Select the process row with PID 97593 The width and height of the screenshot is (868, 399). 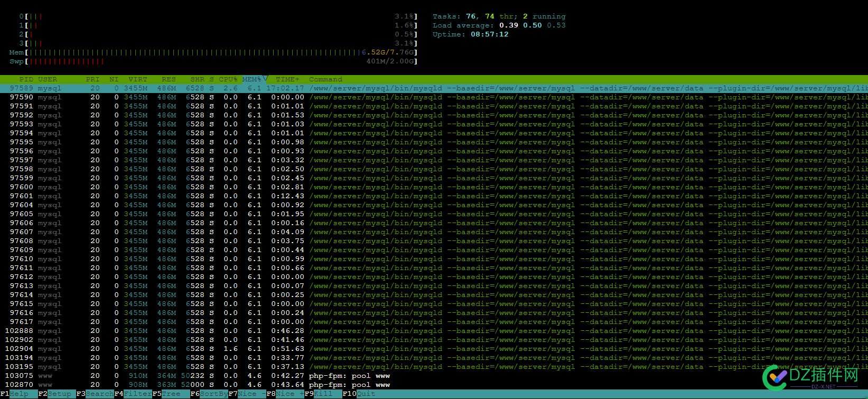point(434,124)
